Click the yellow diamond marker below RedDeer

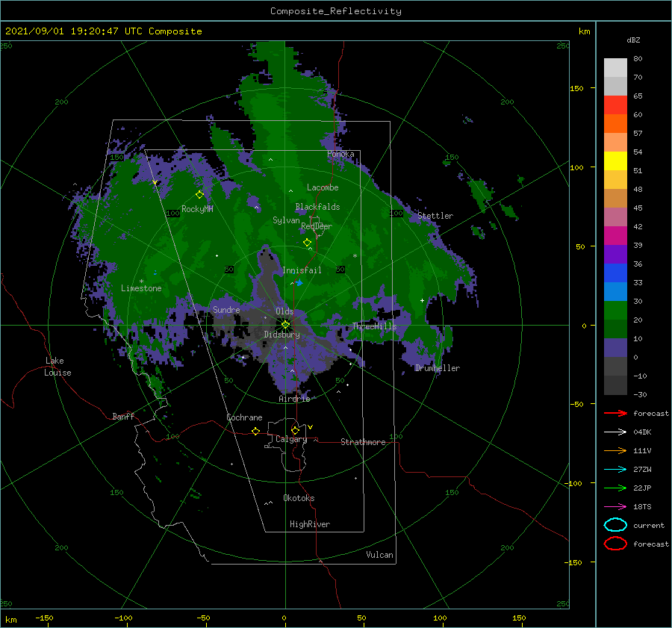(x=307, y=243)
